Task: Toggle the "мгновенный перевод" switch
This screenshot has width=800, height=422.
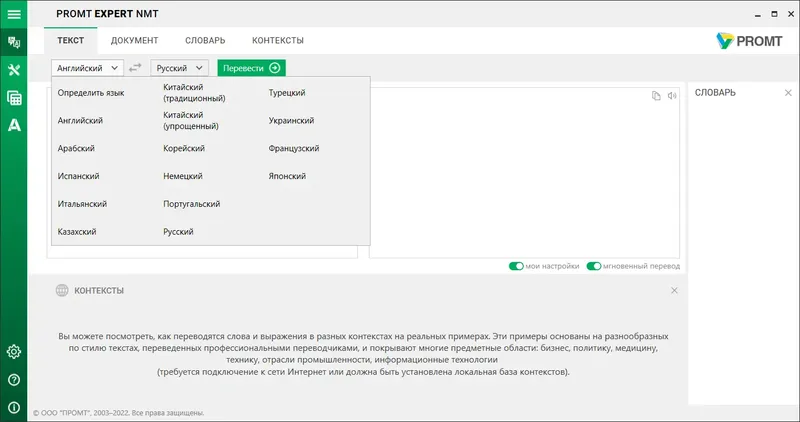Action: [x=594, y=266]
